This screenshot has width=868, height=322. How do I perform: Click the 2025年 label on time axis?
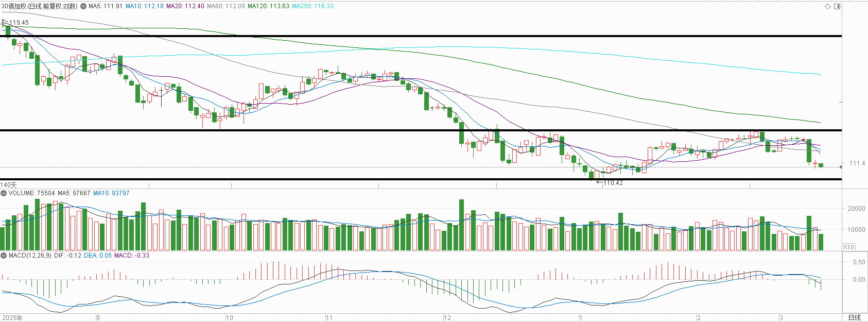[x=12, y=318]
